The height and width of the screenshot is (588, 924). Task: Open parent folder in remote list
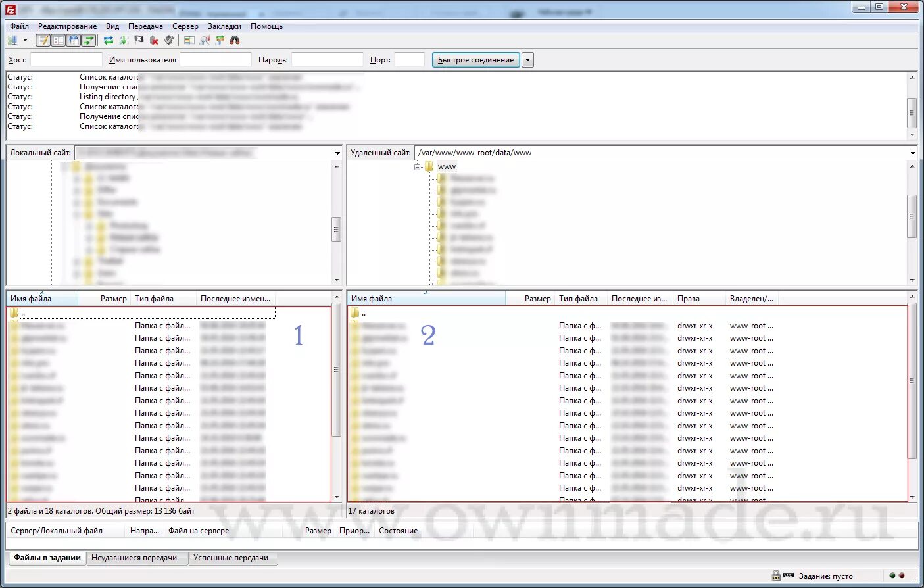pos(358,313)
